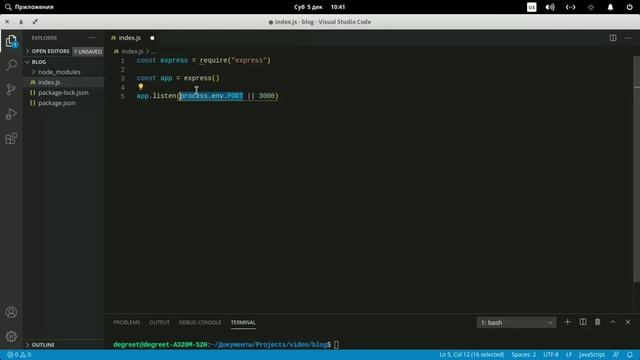Create a new terminal with plus icon

[x=567, y=322]
